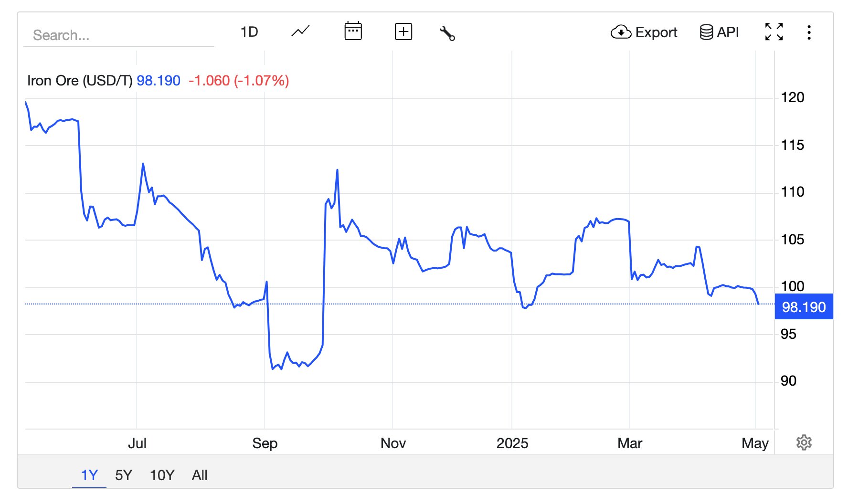
Task: Click the Export label text
Action: coord(656,32)
